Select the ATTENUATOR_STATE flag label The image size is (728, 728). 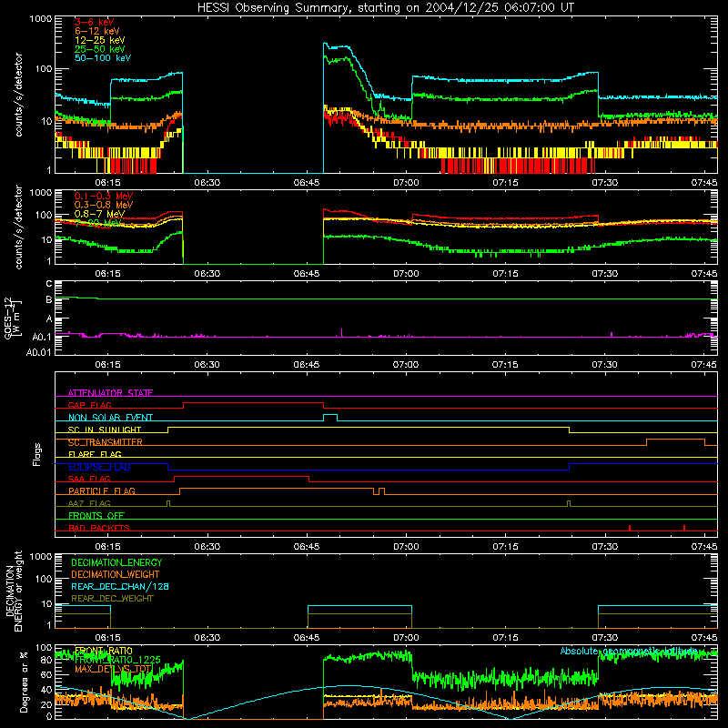110,393
